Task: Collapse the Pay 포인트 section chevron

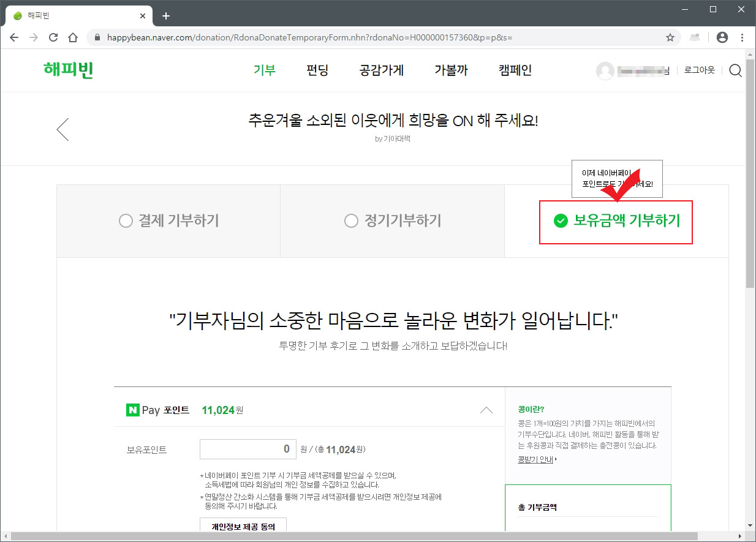Action: pos(486,410)
